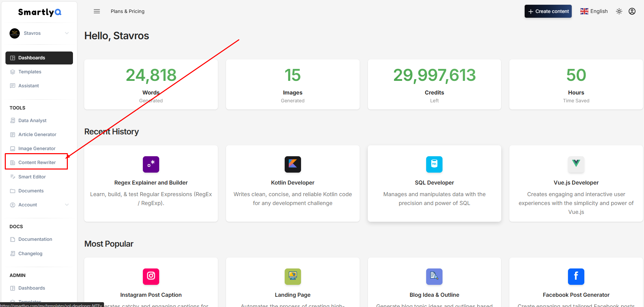Toggle the light/dark theme sun icon
644x307 pixels.
click(619, 11)
